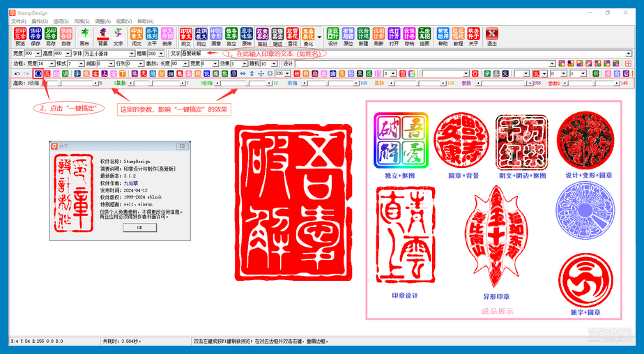644x354 pixels.
Task: Click the red 退出 exit icon
Action: click(492, 35)
